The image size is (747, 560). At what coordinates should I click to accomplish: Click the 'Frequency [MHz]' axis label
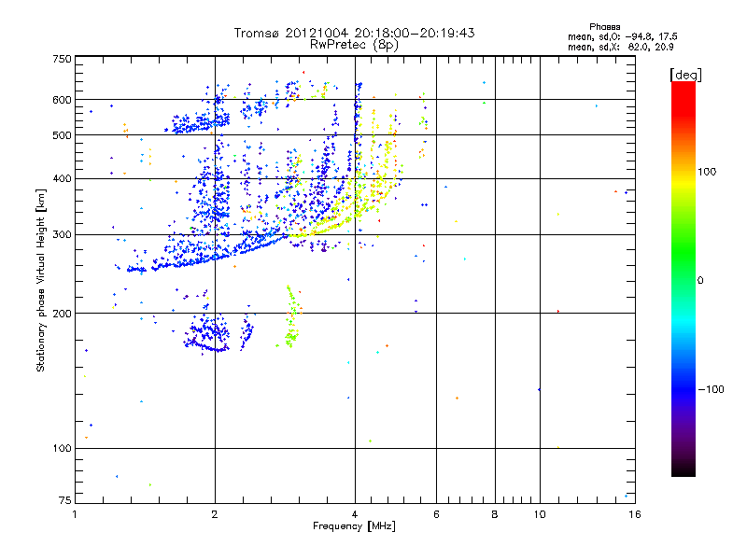click(x=354, y=526)
